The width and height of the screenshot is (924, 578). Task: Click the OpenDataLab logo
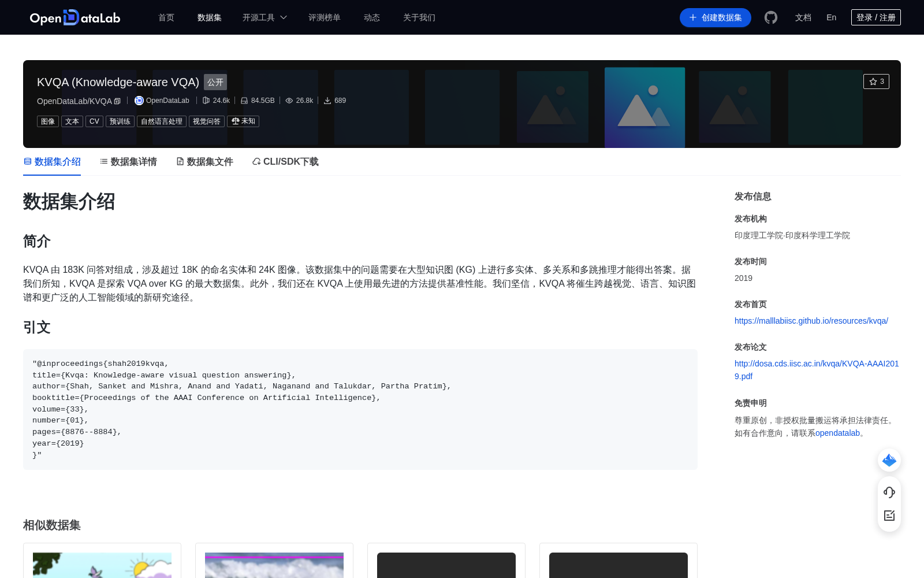[x=75, y=17]
